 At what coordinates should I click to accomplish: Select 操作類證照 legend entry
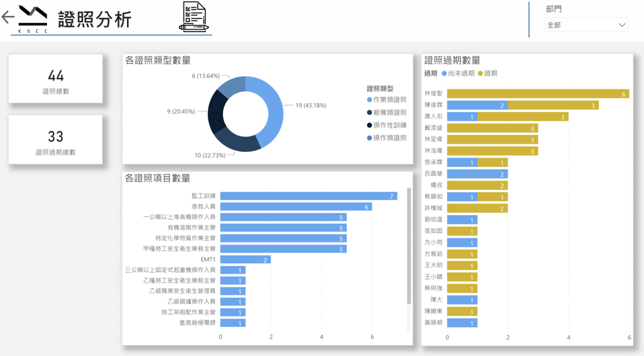[387, 138]
